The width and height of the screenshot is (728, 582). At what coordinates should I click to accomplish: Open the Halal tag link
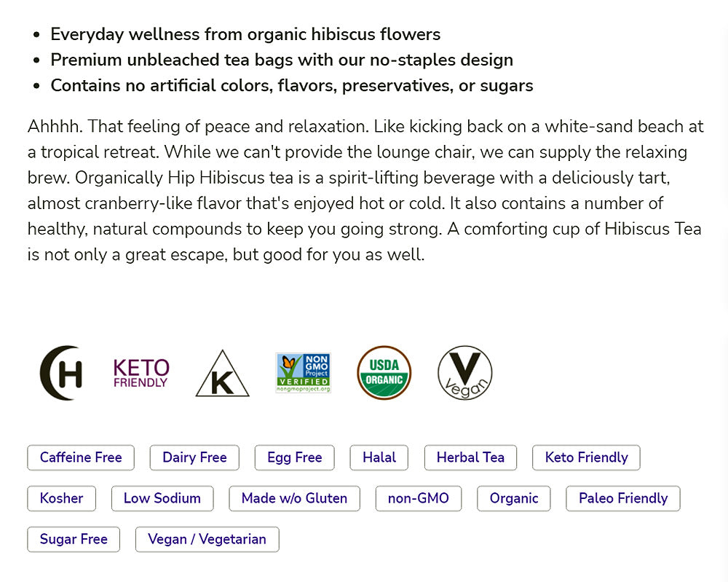point(379,457)
